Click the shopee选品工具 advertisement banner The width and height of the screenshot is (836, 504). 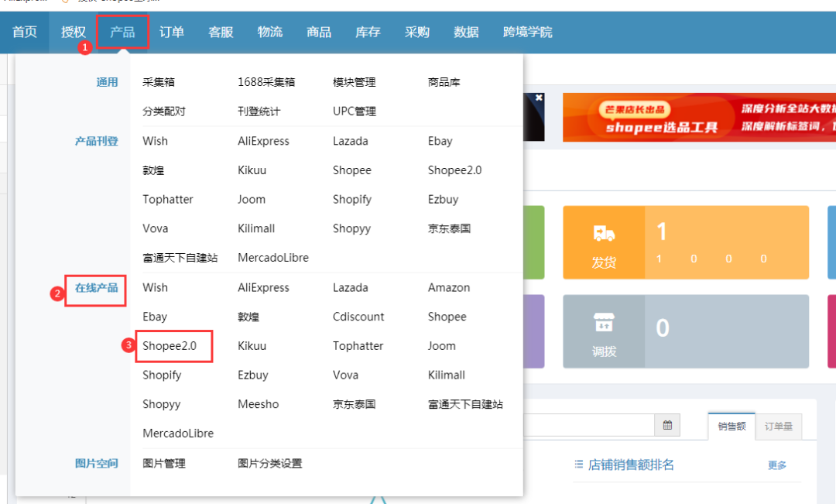[x=697, y=117]
